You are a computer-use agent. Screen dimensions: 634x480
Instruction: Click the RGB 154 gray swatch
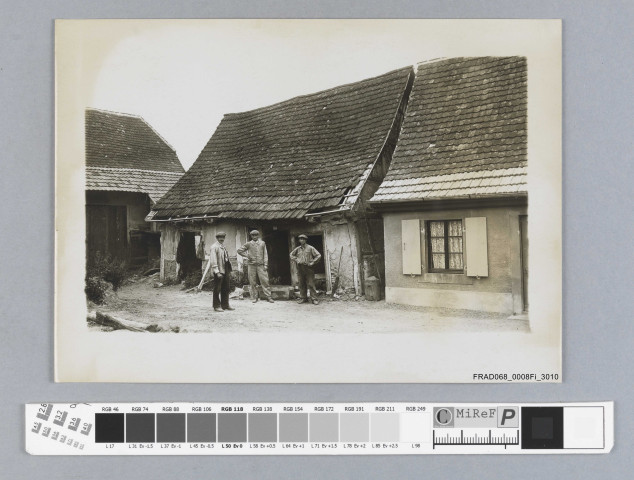pyautogui.click(x=293, y=428)
